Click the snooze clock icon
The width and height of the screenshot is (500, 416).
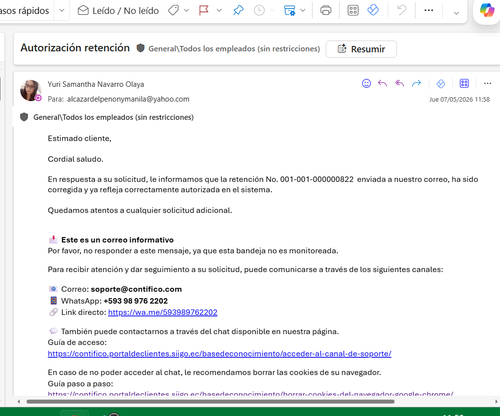coord(259,11)
